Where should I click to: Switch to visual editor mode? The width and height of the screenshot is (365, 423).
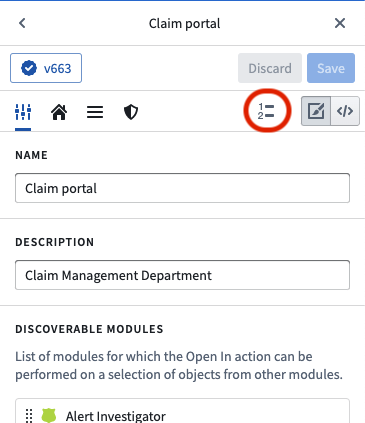click(316, 111)
